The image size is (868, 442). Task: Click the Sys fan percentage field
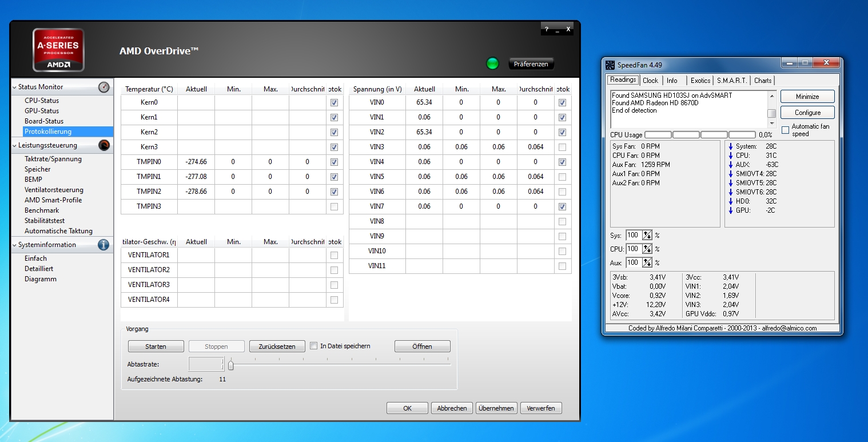click(x=634, y=235)
